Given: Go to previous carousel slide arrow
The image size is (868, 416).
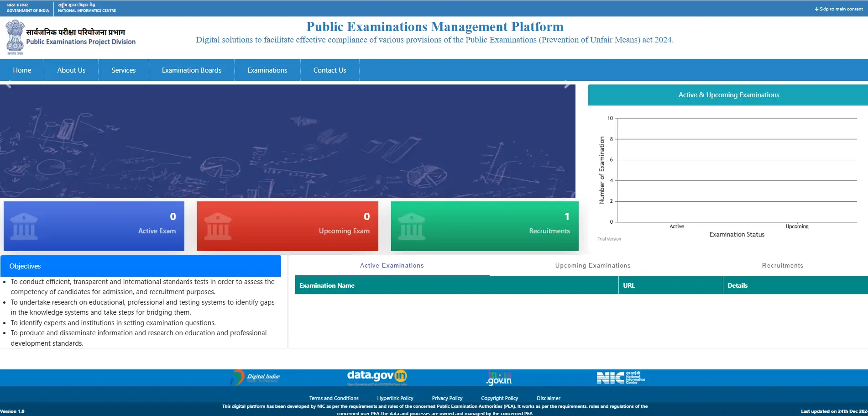Looking at the screenshot, I should coord(9,85).
